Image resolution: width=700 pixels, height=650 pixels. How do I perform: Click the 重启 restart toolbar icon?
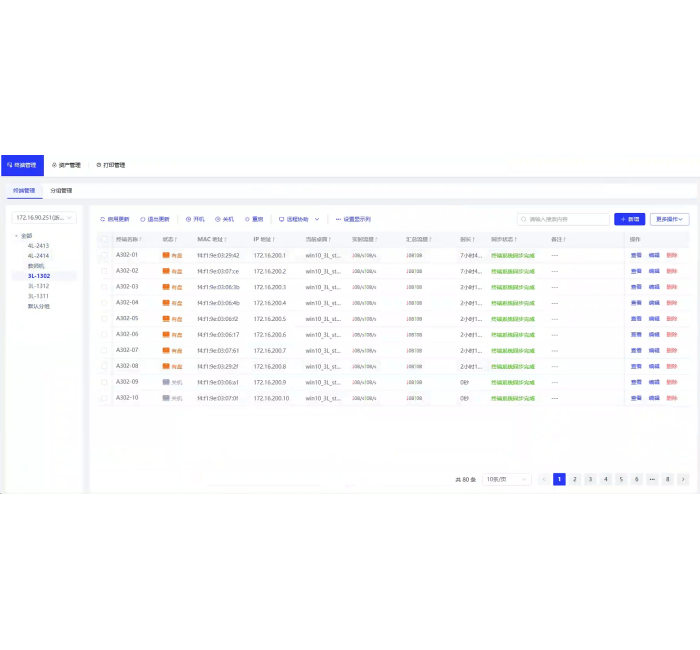click(x=246, y=219)
